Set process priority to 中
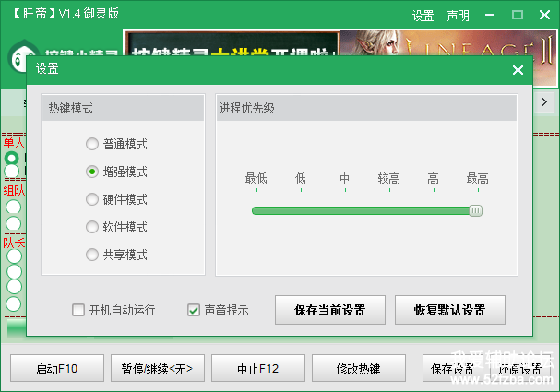560x392 pixels. click(345, 178)
